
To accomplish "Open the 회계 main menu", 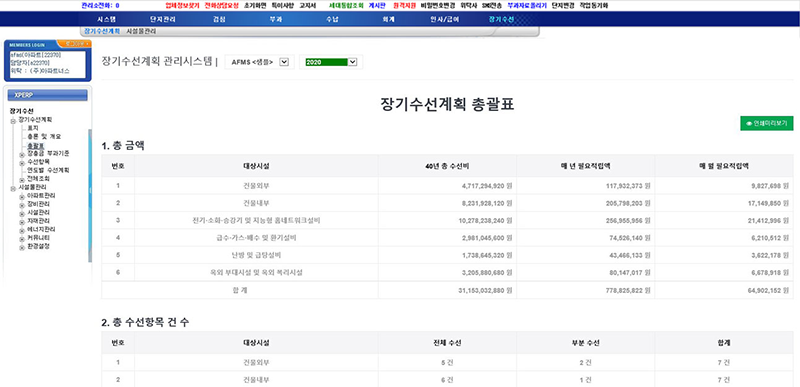I will click(x=389, y=19).
